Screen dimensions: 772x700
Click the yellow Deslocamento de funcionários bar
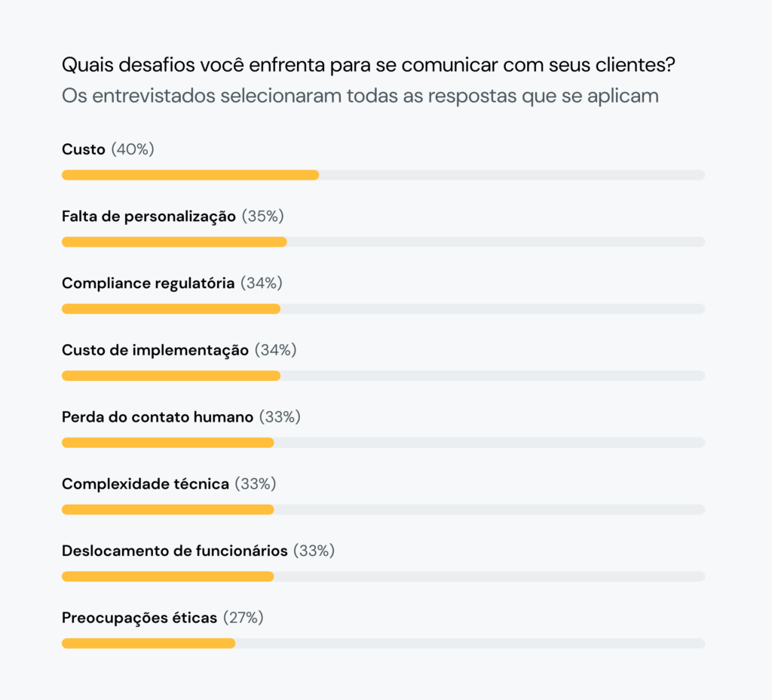point(167,576)
